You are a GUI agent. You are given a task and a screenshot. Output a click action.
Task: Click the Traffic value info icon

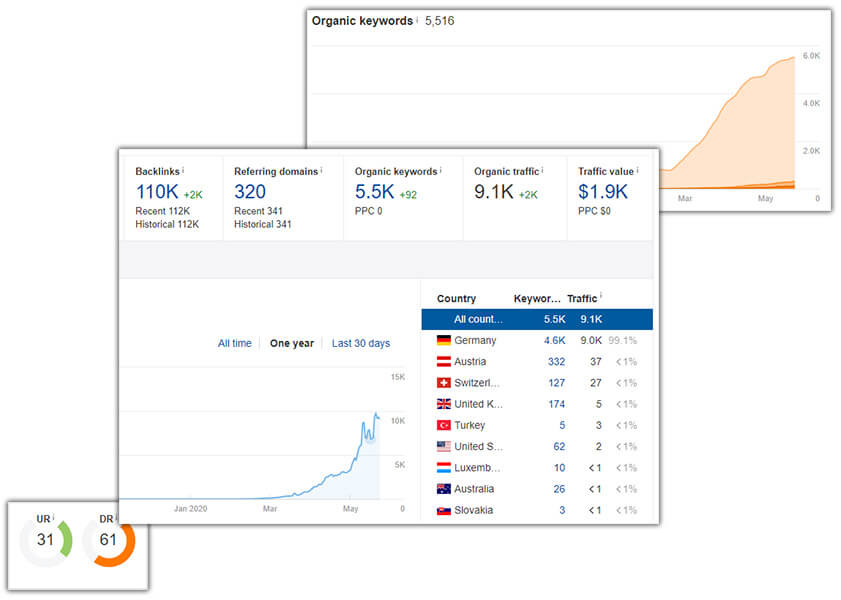(x=638, y=170)
